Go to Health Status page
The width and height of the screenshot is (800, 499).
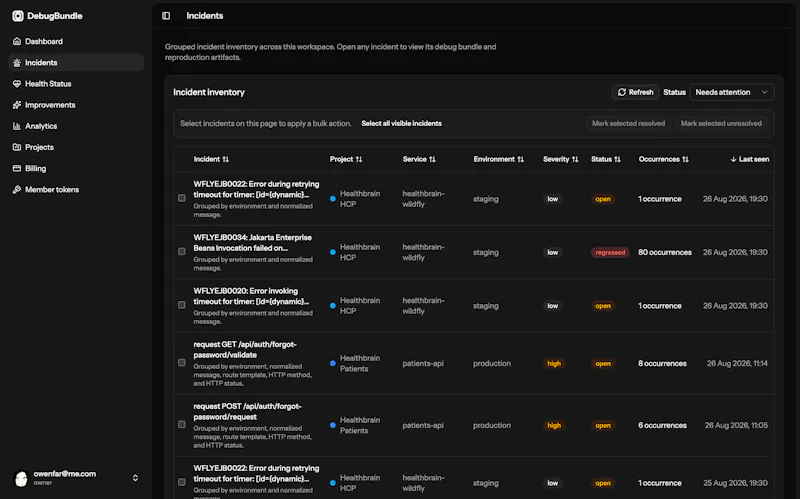click(77, 84)
